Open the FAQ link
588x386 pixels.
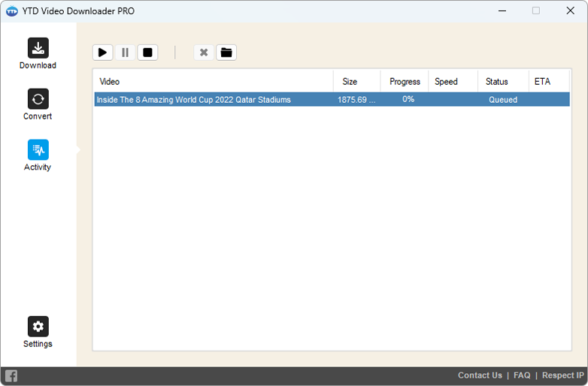522,375
